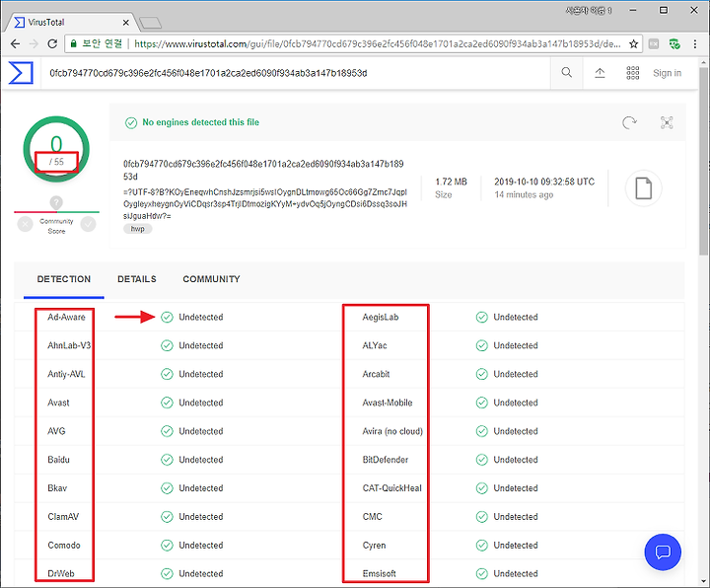Click the UTF-8 encoded file name

265,204
